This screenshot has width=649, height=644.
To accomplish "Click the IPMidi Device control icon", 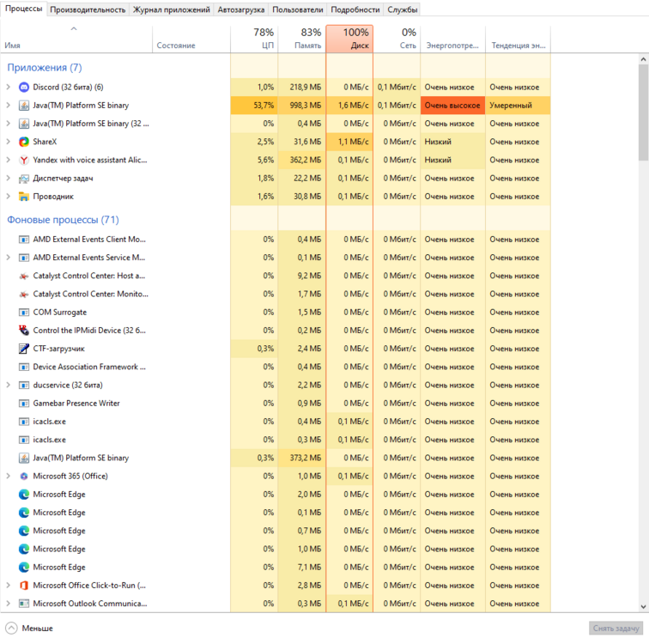I will click(24, 331).
